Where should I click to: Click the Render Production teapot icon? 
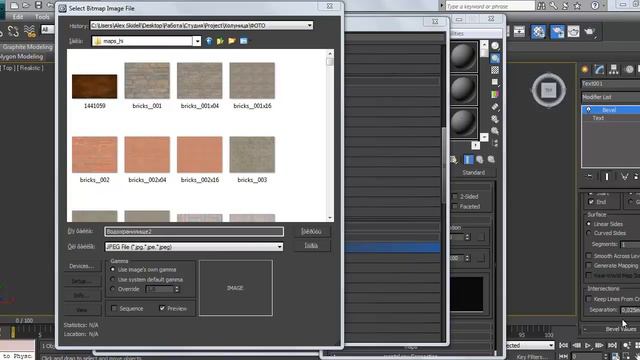(589, 31)
